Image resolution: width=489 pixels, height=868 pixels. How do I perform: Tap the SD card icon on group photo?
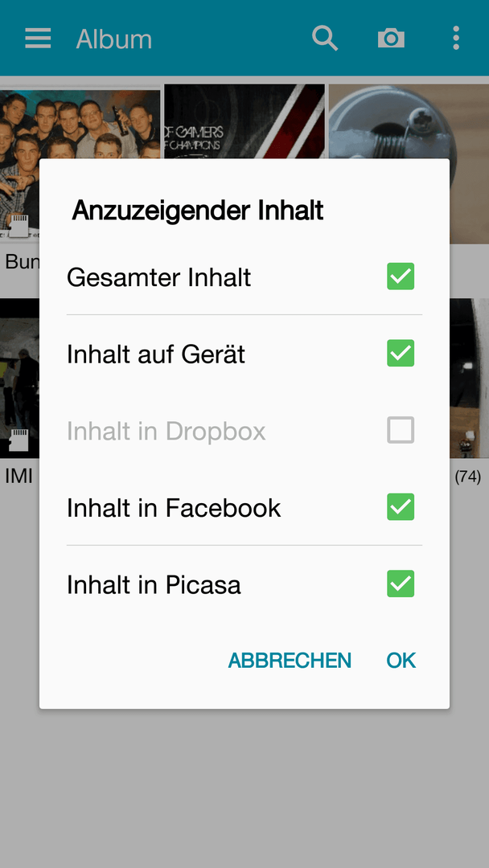[x=19, y=226]
